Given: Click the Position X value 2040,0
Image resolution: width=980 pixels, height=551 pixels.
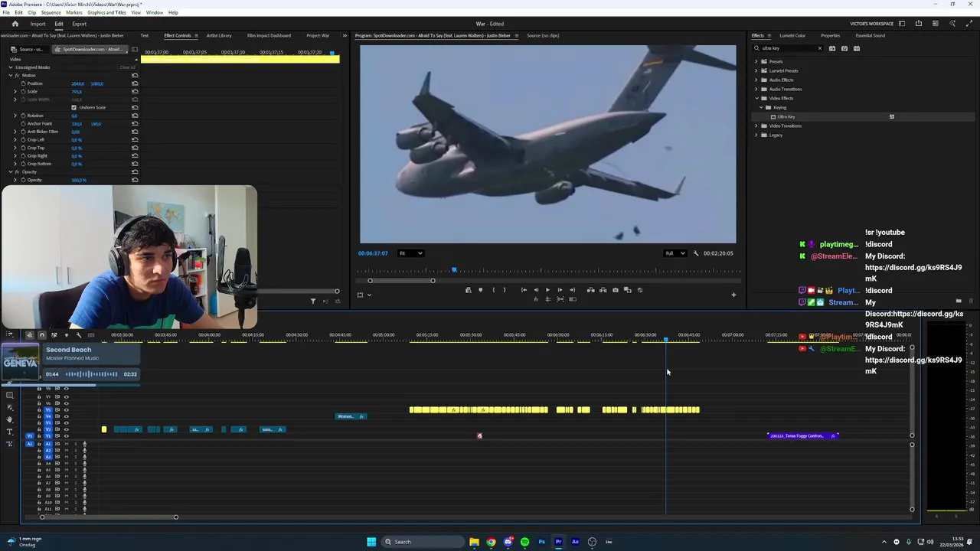Looking at the screenshot, I should pos(77,83).
